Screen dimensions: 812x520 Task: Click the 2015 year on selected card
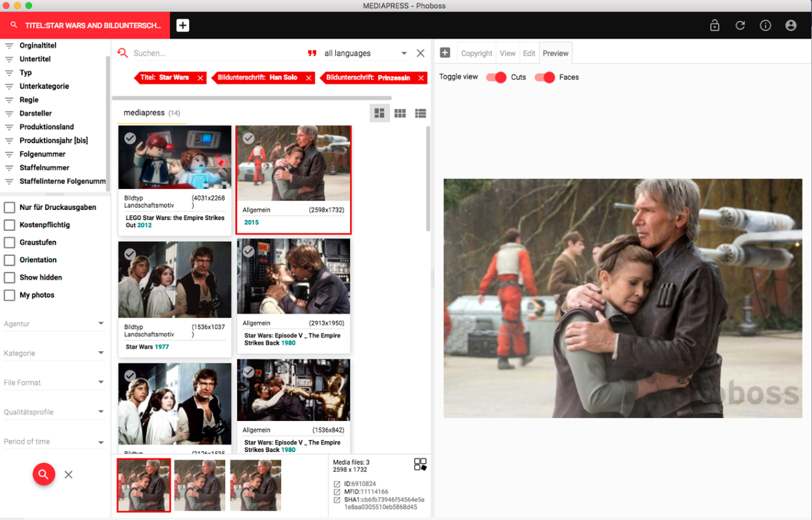(x=251, y=223)
